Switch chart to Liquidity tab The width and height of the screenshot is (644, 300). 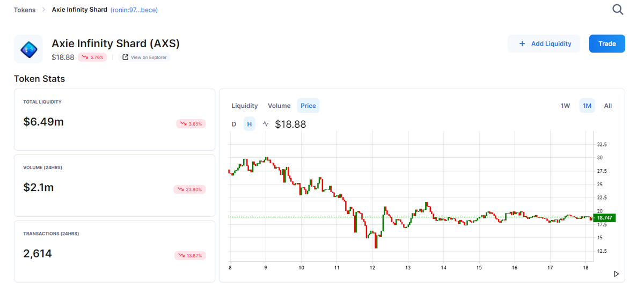click(245, 106)
